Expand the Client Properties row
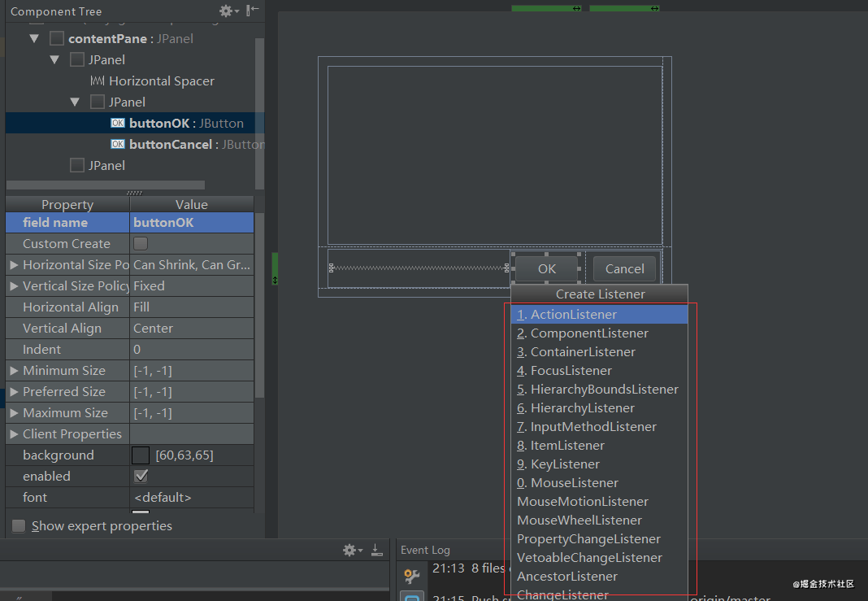Viewport: 868px width, 601px height. pyautogui.click(x=15, y=434)
